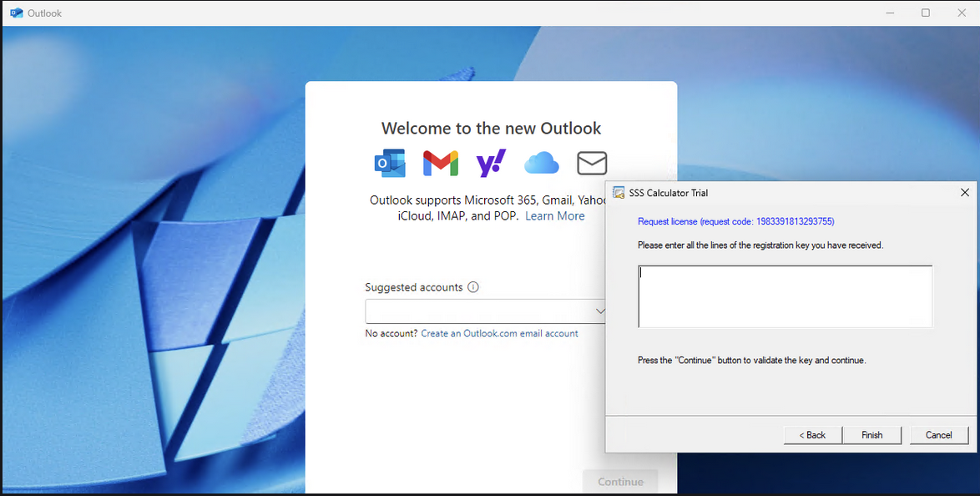Focus the registration key text box
Viewport: 980px width, 496px height.
[x=785, y=296]
